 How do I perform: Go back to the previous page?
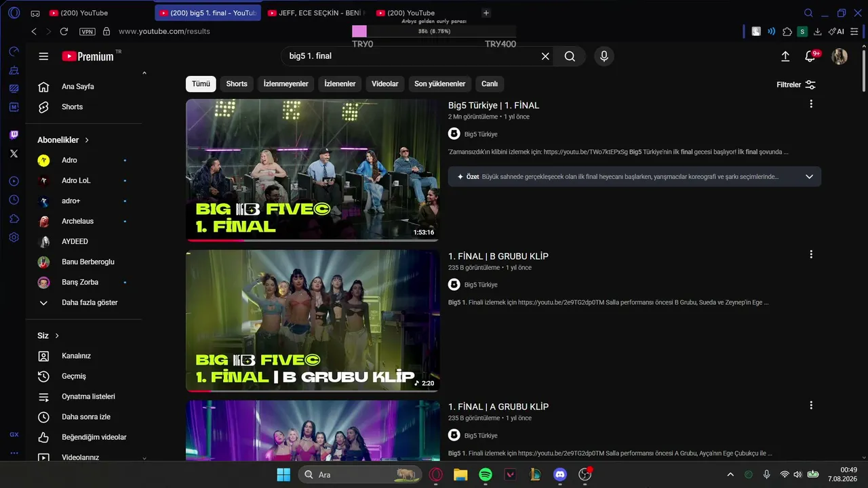(x=34, y=31)
